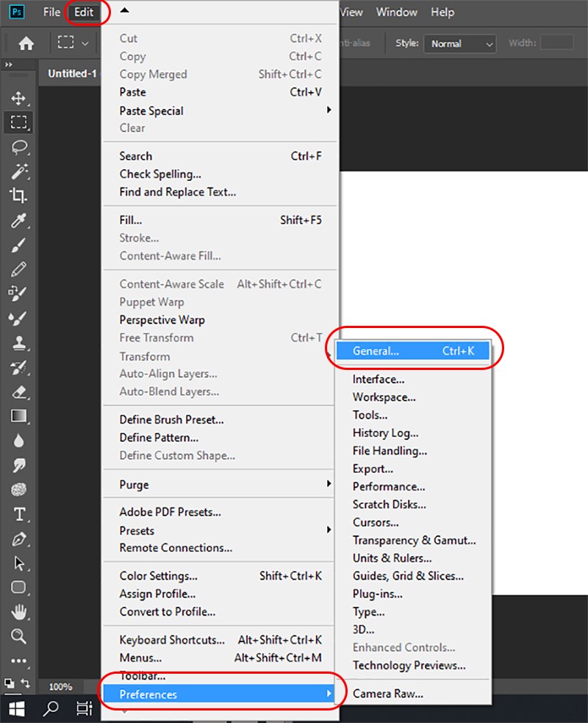
Task: Swap foreground and background colors icon
Action: pyautogui.click(x=26, y=683)
